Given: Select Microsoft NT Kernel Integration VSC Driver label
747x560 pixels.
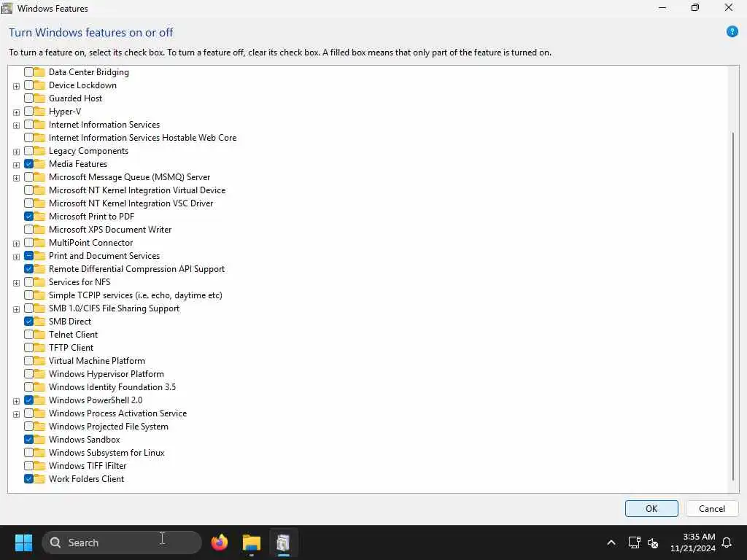Looking at the screenshot, I should coord(131,203).
